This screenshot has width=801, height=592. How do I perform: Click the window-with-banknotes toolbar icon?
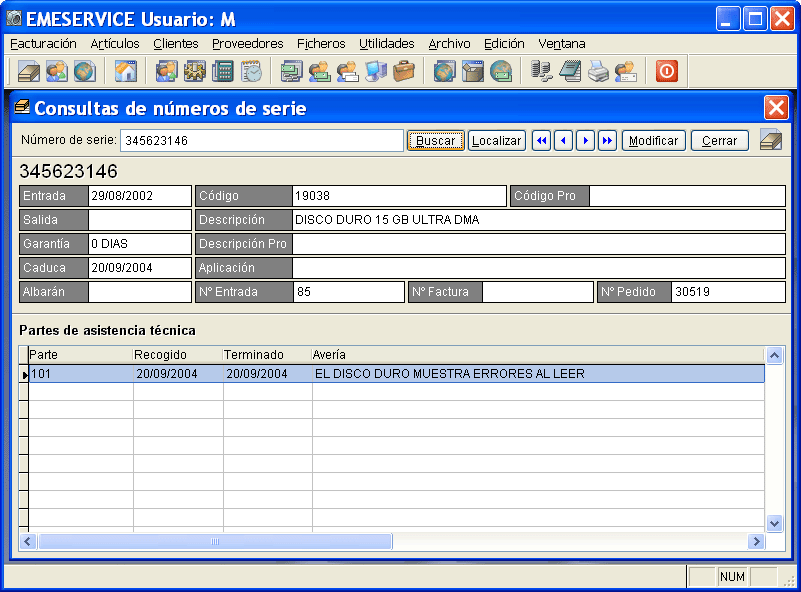[292, 71]
